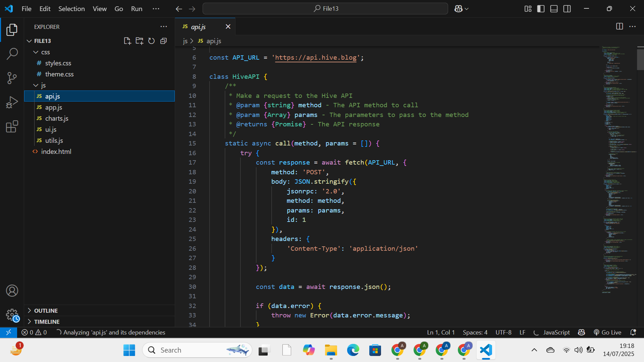
Task: Open the Run menu
Action: point(137,9)
